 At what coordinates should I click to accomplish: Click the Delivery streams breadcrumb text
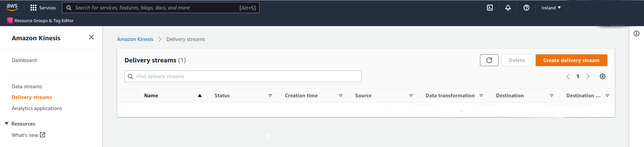tap(185, 39)
